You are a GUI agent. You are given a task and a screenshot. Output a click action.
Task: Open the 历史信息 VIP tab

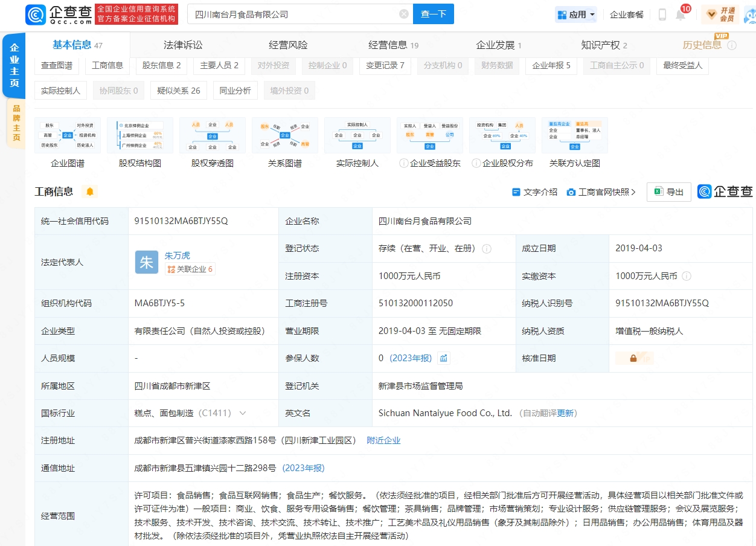click(702, 45)
